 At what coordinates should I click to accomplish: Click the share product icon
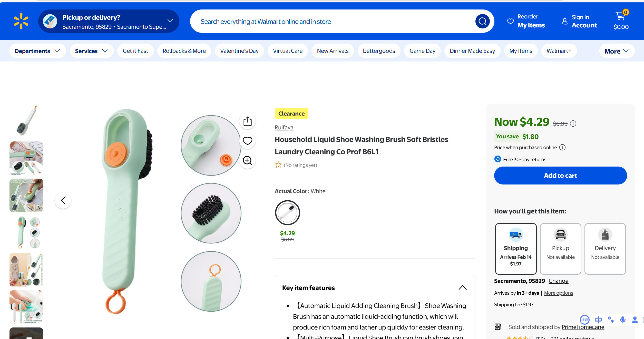click(247, 121)
